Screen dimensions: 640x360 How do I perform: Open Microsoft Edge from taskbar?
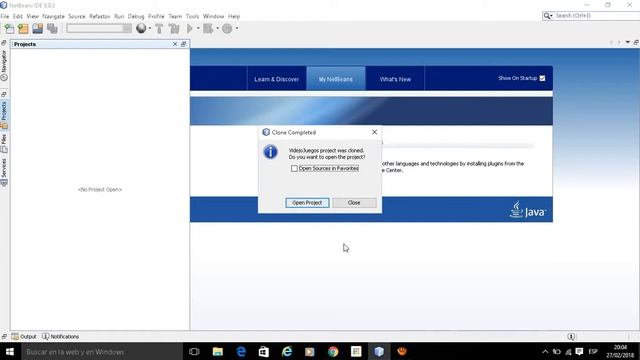[x=241, y=351]
